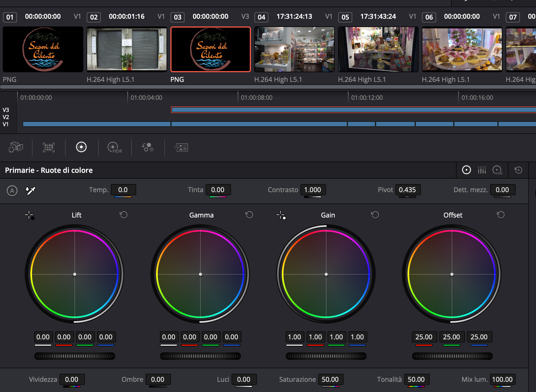Select clip 05 thumbnail
The image size is (536, 392).
[x=378, y=49]
